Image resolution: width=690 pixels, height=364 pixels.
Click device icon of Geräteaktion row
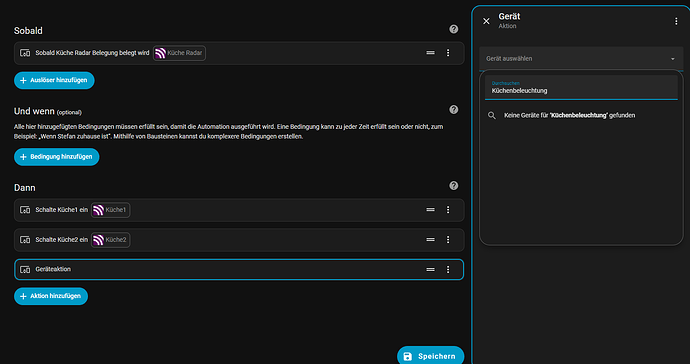25,269
